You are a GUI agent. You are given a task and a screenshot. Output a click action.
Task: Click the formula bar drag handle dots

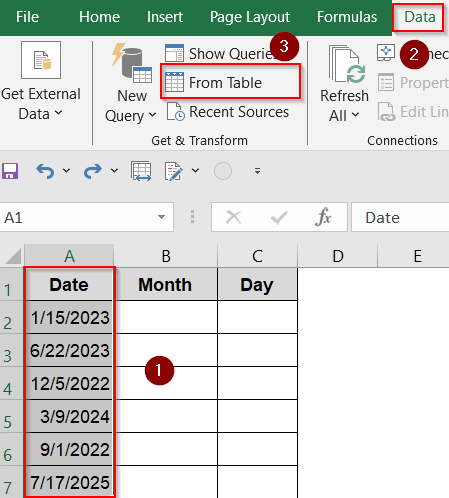click(192, 217)
